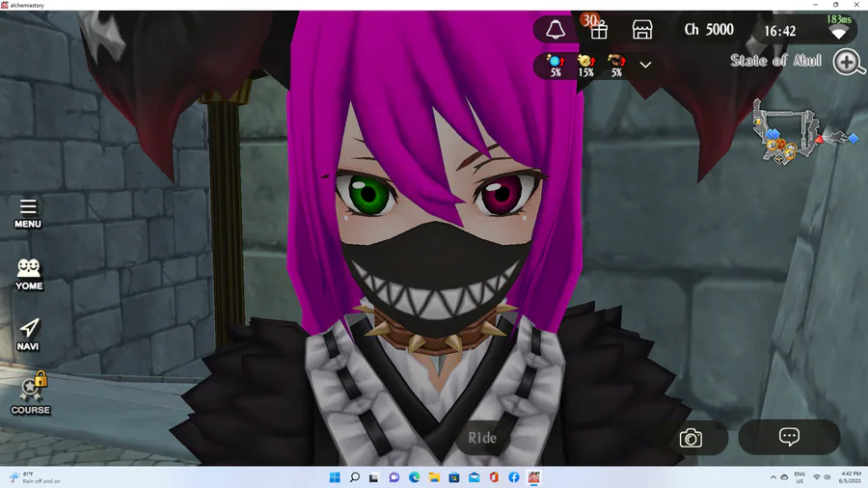Open the gift box with 30 badge
The width and height of the screenshot is (868, 488).
pyautogui.click(x=596, y=27)
